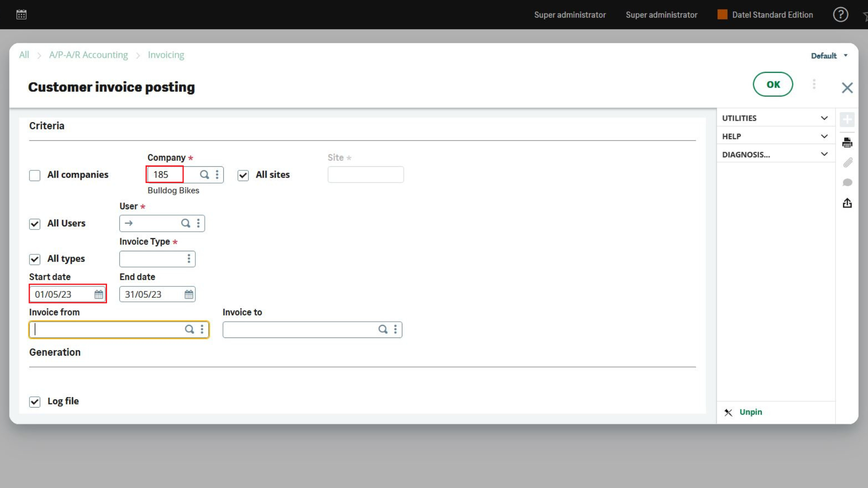Uncheck the Log file checkbox
Image resolution: width=868 pixels, height=488 pixels.
[x=34, y=402]
